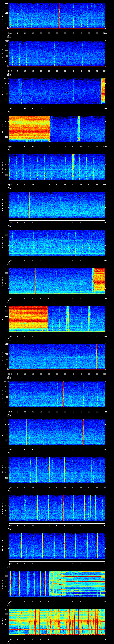Click the spectrogram panel starting at 12:51:00
This screenshot has height=644, width=114.
click(57, 53)
